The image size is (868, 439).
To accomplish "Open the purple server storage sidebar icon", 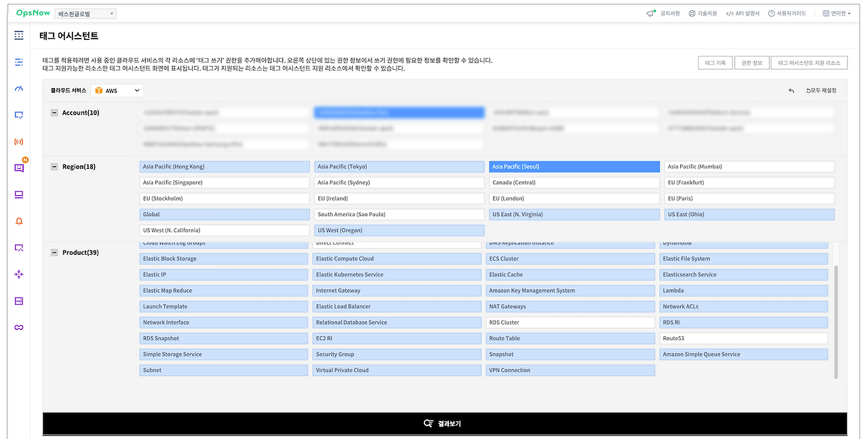I will [x=19, y=301].
